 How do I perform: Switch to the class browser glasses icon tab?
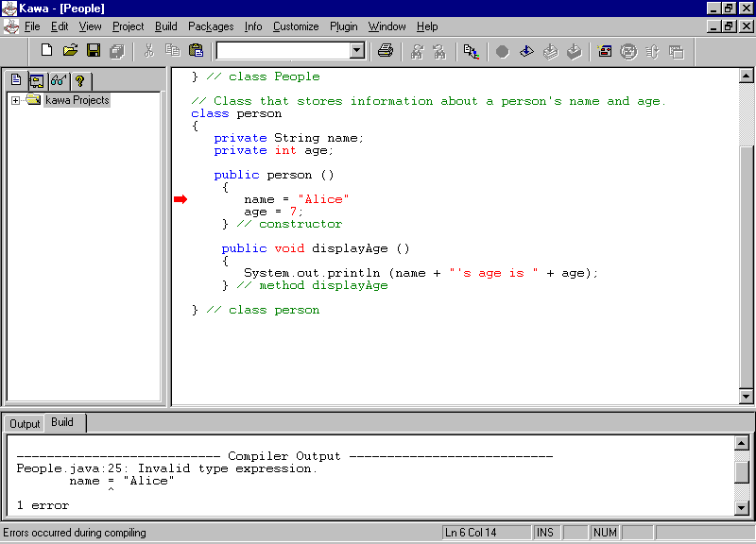[59, 81]
